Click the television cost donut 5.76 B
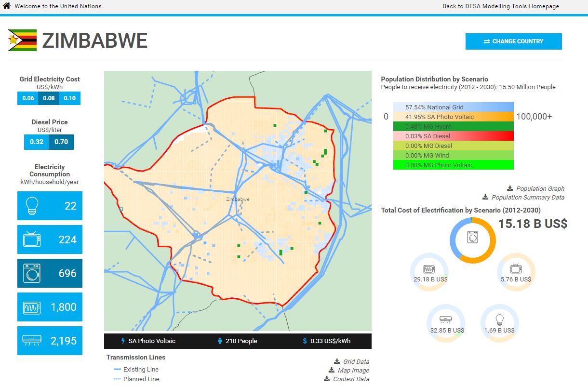 click(x=516, y=272)
